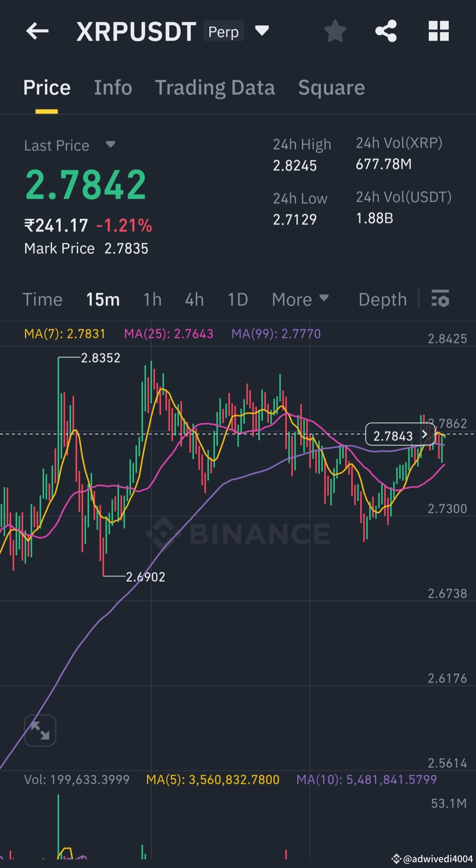Show the Depth view

[383, 299]
